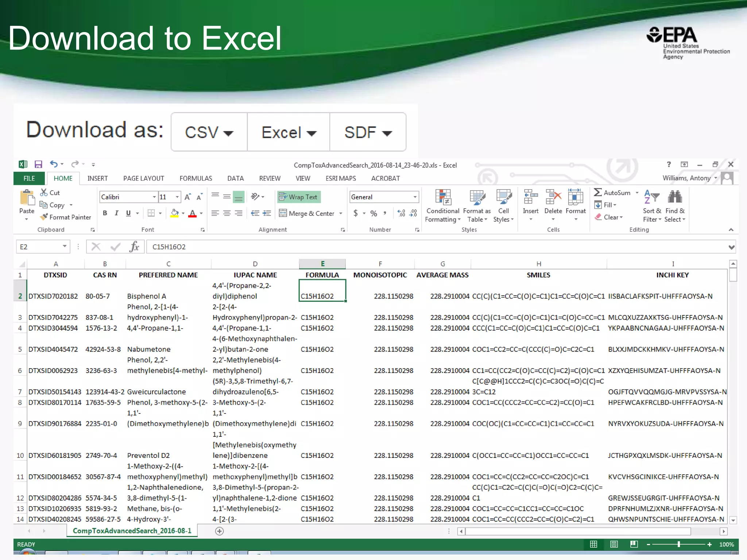Switch to the FORMULAS tab
The width and height of the screenshot is (747, 560).
pyautogui.click(x=196, y=178)
